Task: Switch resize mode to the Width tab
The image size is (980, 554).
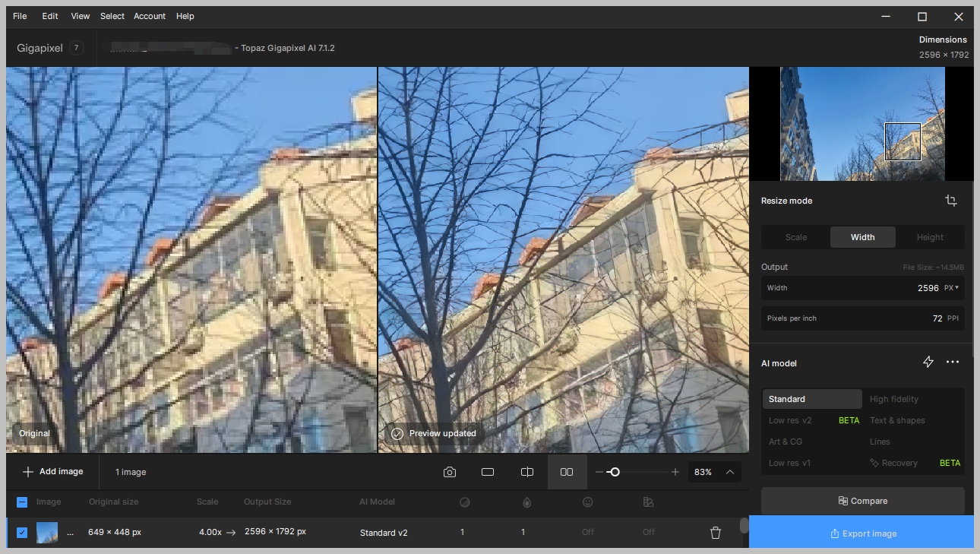Action: 862,237
